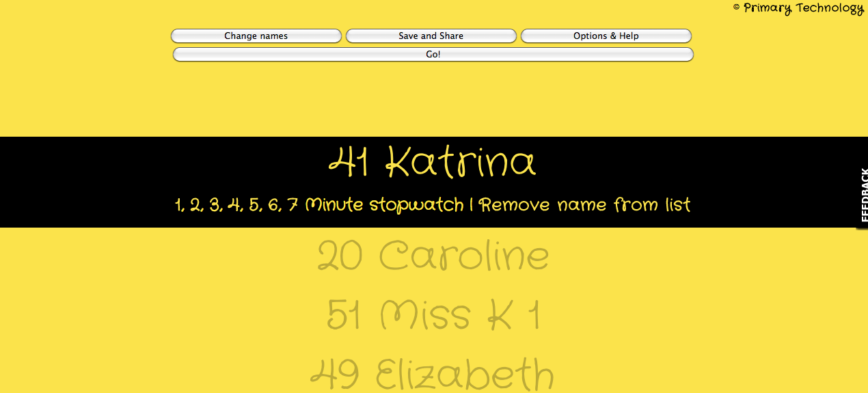The height and width of the screenshot is (393, 868).
Task: Pick the 6 minute stopwatch link
Action: click(x=273, y=205)
